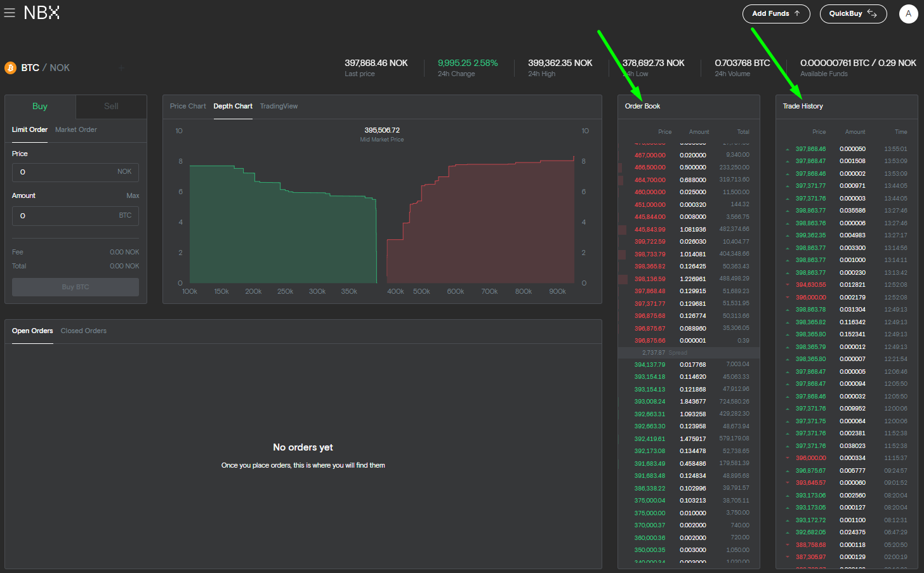Switch to the Price Chart tab
This screenshot has height=573, width=924.
(x=188, y=106)
